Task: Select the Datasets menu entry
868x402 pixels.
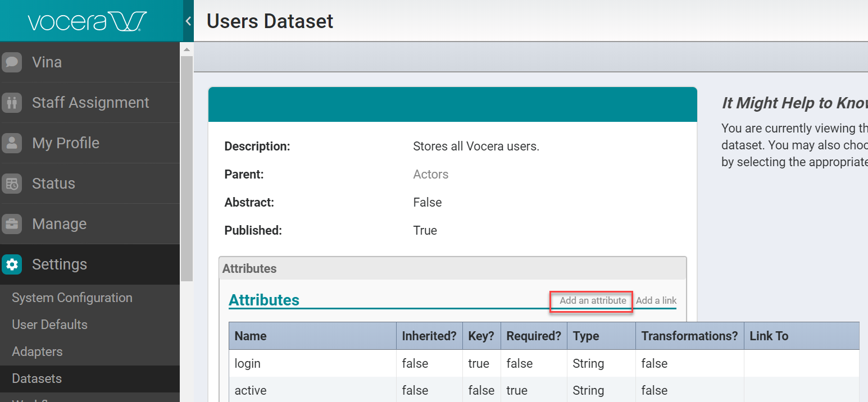Action: click(x=37, y=378)
